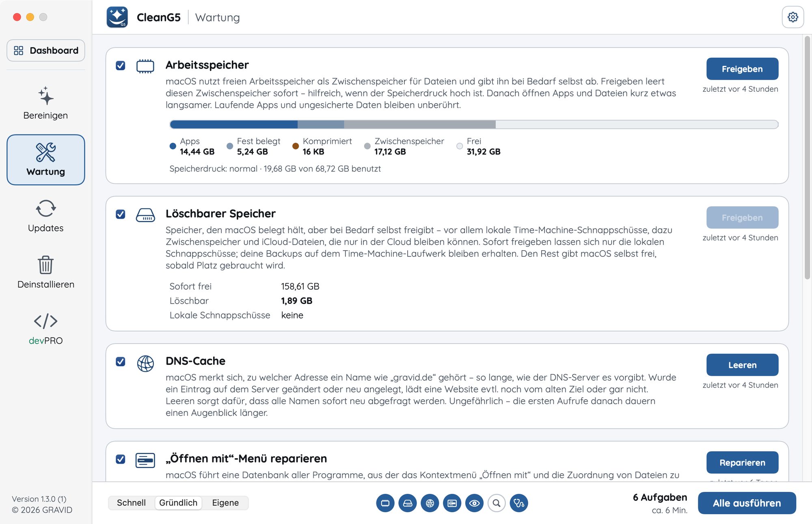Click the Löschbar 1,89 GB value

[296, 301]
